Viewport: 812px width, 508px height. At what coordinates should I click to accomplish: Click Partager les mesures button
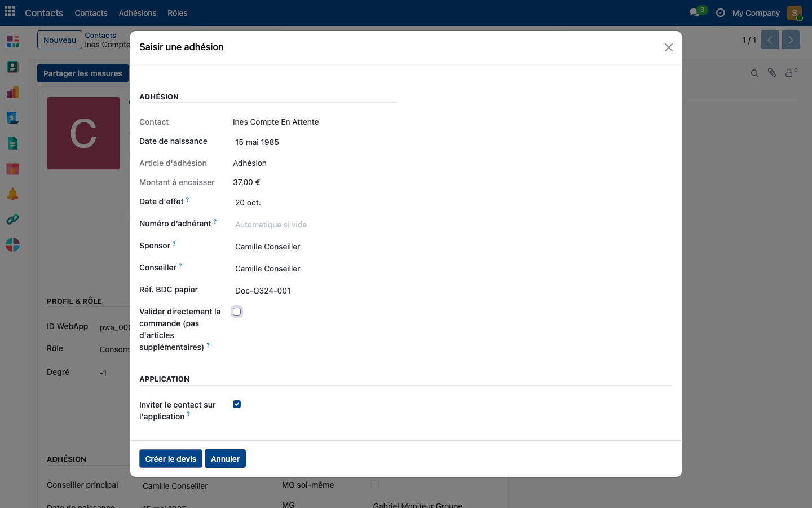point(83,73)
